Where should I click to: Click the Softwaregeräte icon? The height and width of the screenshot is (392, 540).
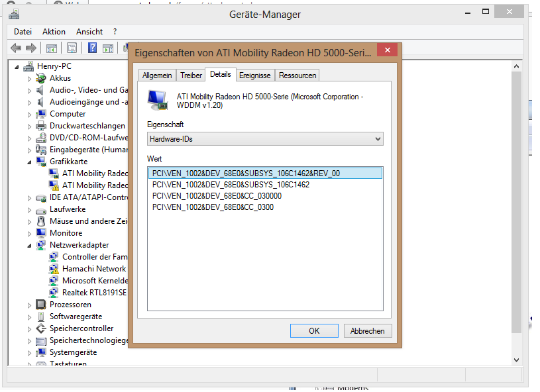(x=41, y=317)
